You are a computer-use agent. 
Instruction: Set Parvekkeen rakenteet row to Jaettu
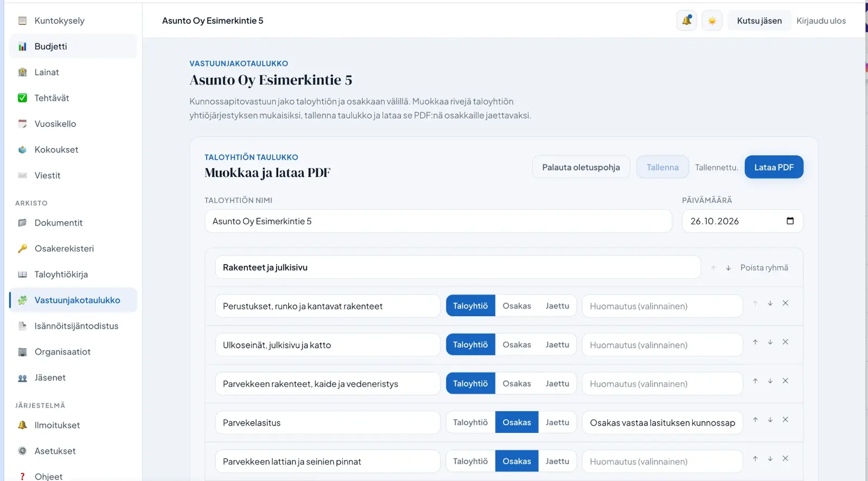[x=557, y=383]
